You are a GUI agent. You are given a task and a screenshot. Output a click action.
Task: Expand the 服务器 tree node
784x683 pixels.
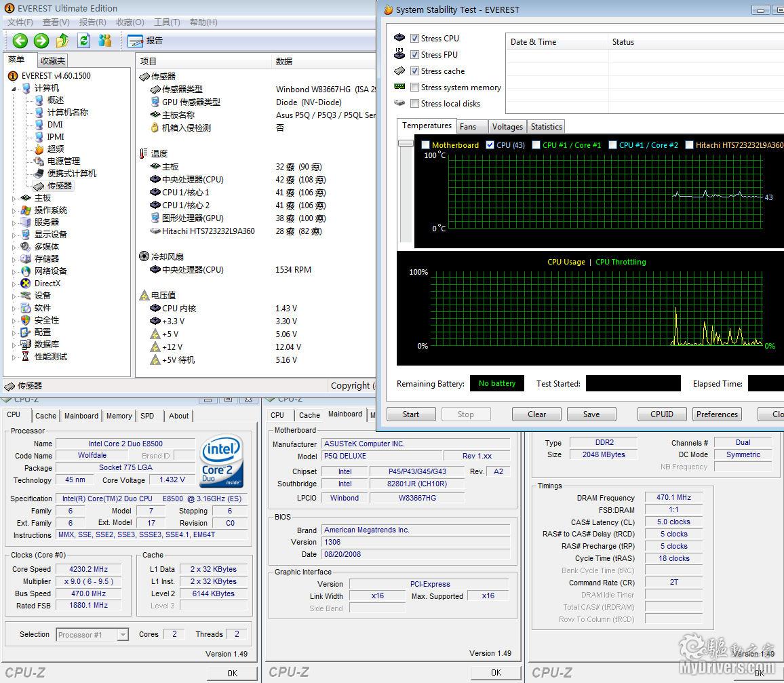pos(14,223)
